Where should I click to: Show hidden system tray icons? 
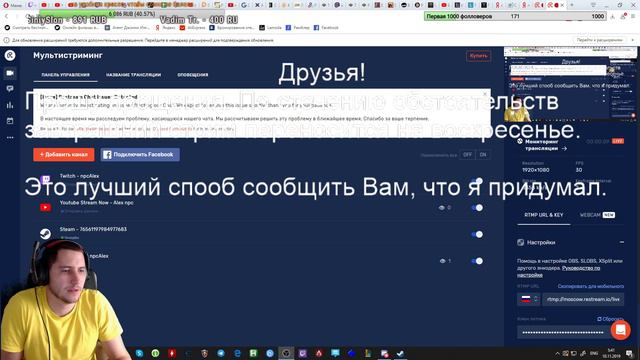pos(557,353)
